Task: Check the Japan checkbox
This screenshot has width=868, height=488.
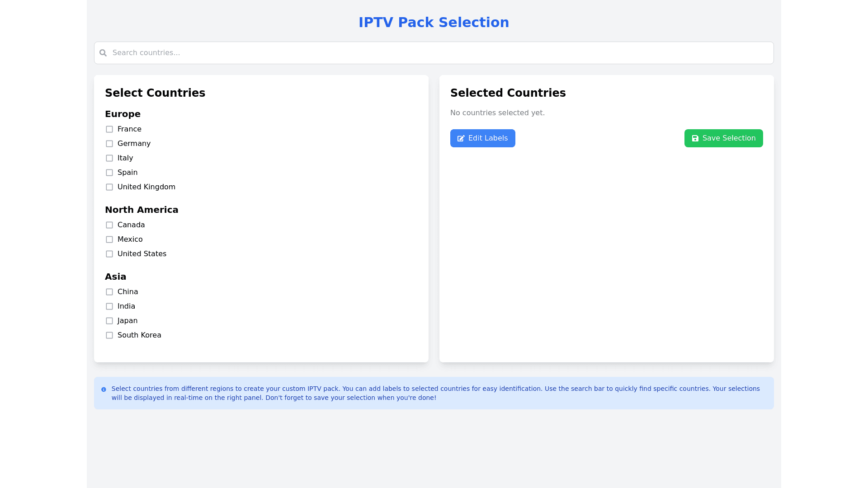Action: (109, 321)
